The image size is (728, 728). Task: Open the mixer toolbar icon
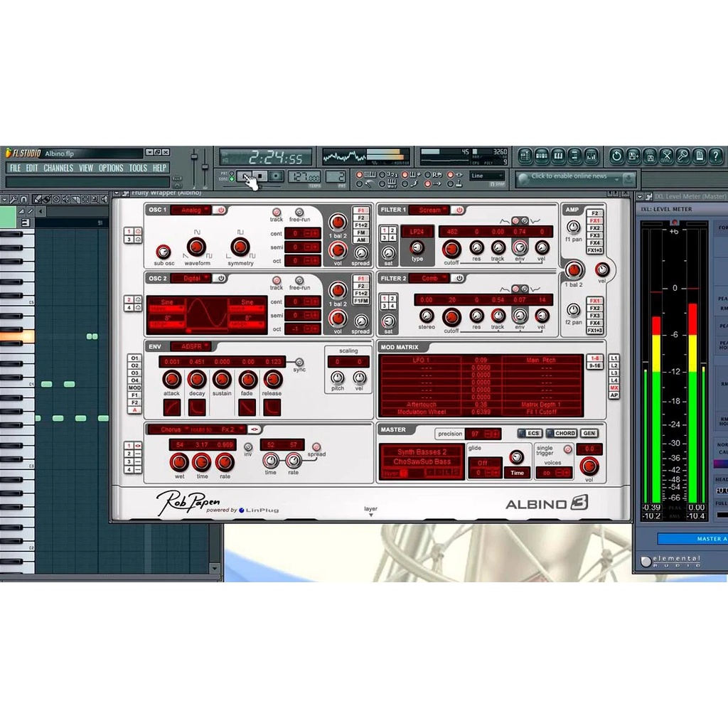click(591, 156)
